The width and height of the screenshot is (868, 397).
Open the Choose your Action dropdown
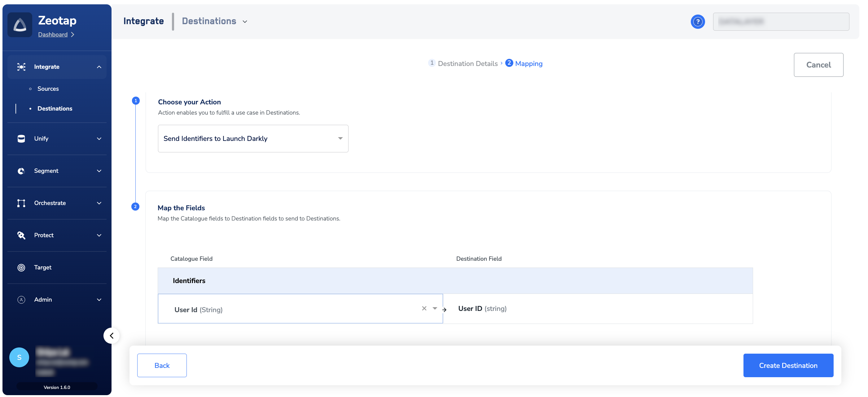coord(253,139)
